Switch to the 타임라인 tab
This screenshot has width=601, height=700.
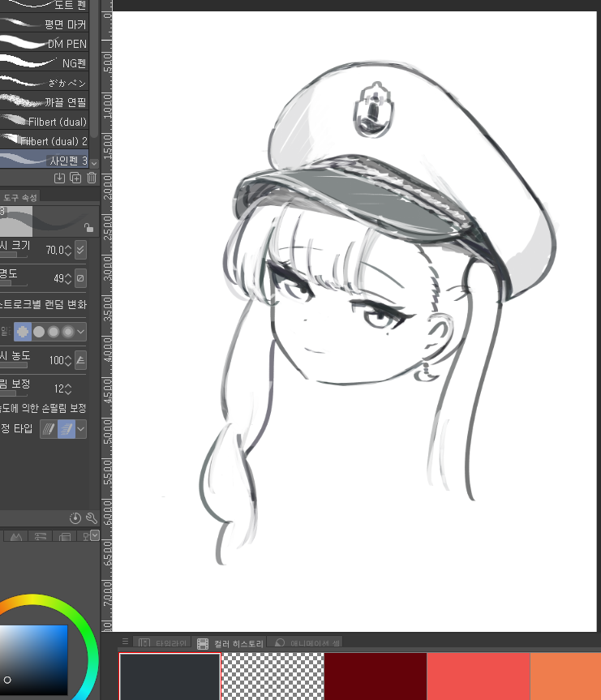click(162, 642)
